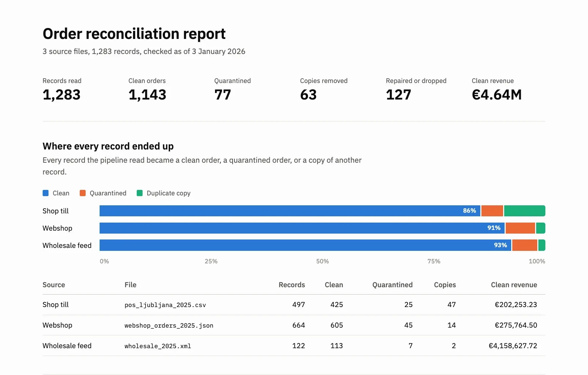Click the Copies column header
This screenshot has height=375, width=588.
445,285
